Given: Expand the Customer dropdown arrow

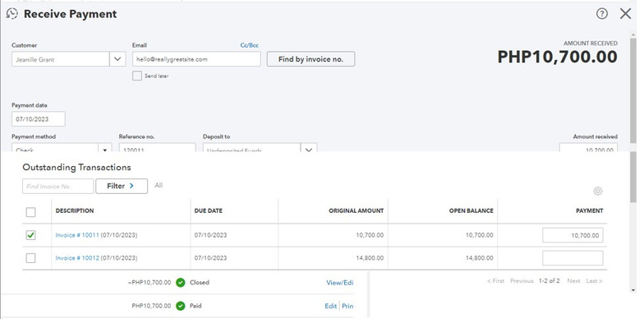Looking at the screenshot, I should (x=117, y=59).
